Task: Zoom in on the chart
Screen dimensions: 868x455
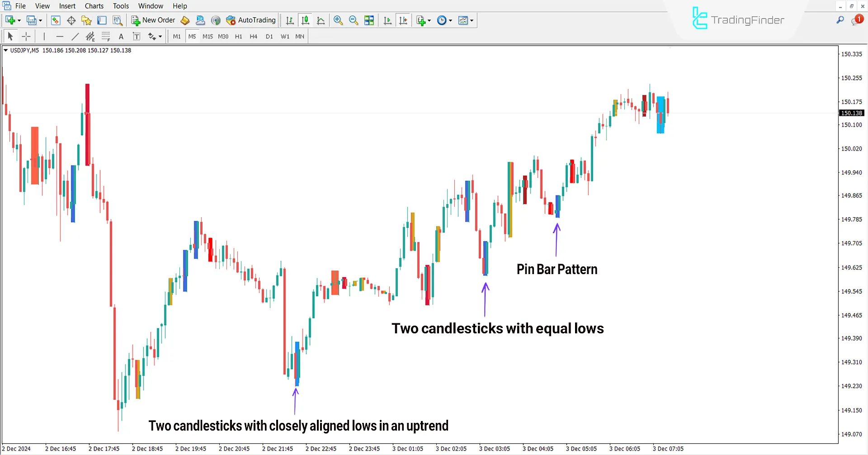Action: tap(338, 20)
